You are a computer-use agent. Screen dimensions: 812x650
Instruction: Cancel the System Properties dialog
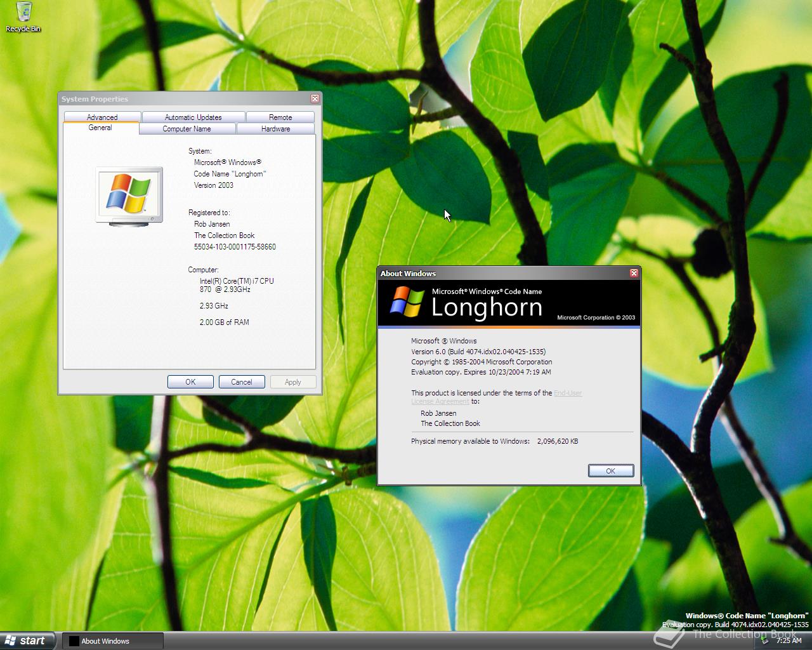(x=242, y=381)
